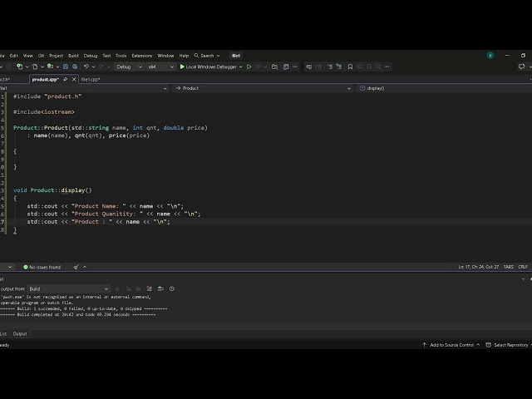This screenshot has width=532, height=399.
Task: Click the feedback icon in title bar
Action: 521,66
